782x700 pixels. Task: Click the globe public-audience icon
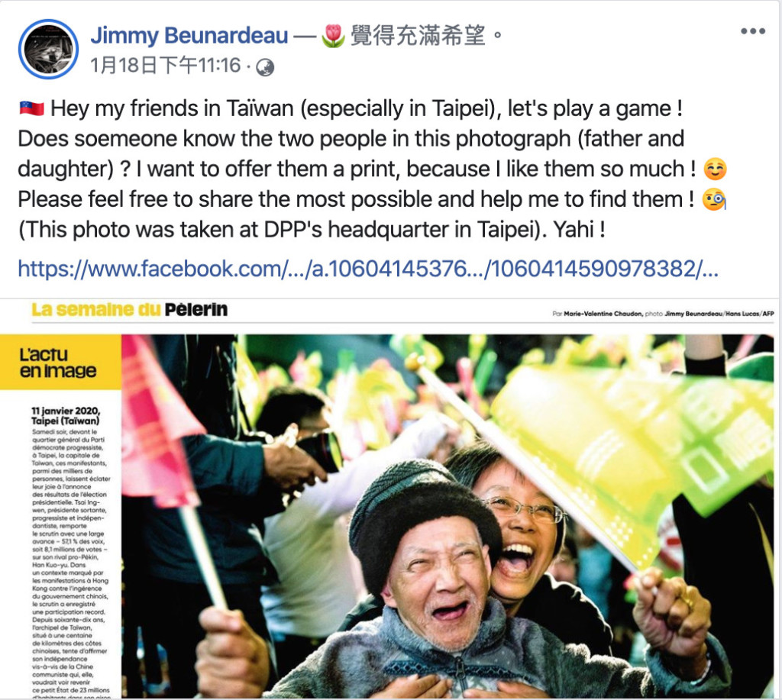click(x=265, y=67)
